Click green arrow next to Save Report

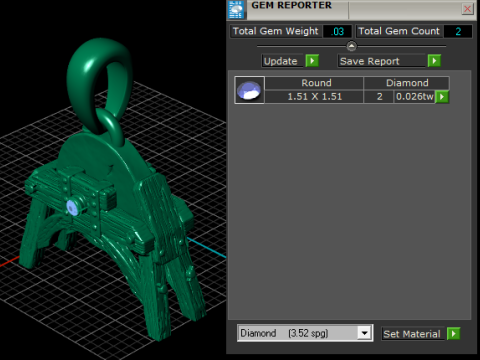click(434, 61)
